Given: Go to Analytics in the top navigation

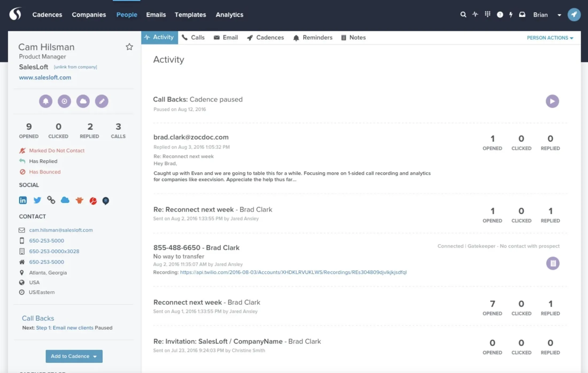Looking at the screenshot, I should (229, 15).
